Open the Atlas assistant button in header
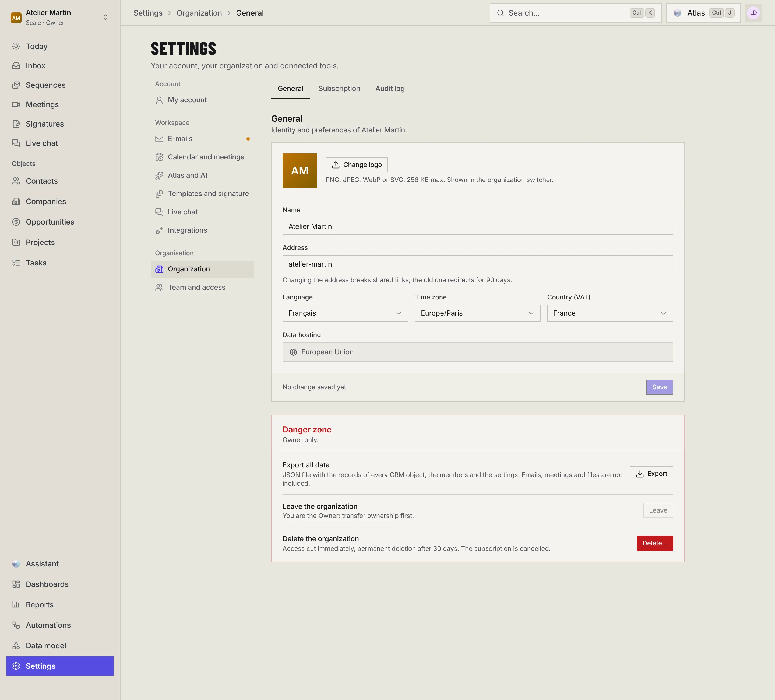 (703, 13)
